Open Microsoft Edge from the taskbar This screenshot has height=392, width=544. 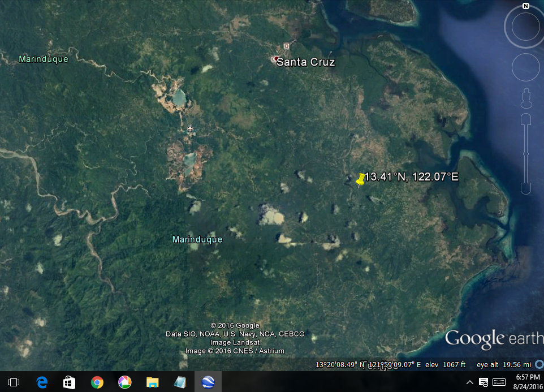click(x=42, y=382)
